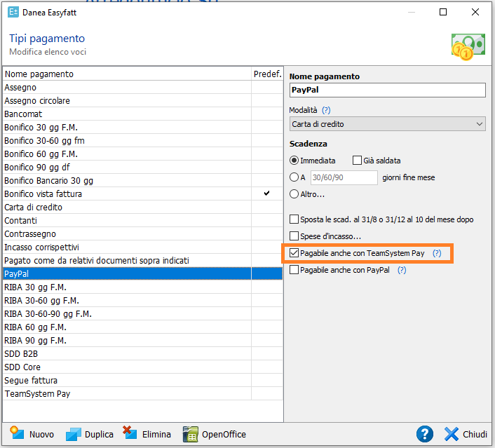The image size is (495, 448).
Task: Enable the Spese d'incasso checkbox
Action: (x=294, y=236)
